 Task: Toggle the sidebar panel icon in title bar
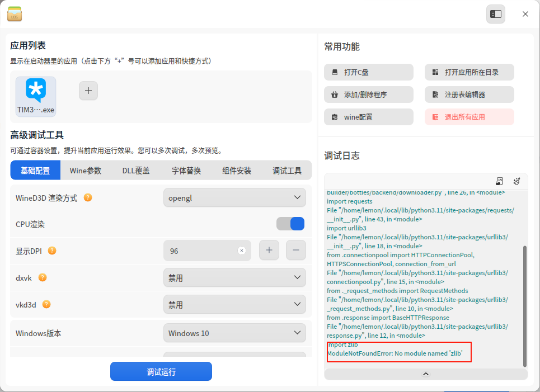(x=496, y=14)
